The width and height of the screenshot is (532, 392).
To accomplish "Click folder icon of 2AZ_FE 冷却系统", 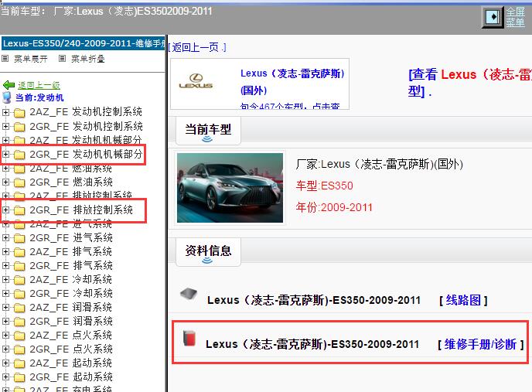I will click(19, 280).
